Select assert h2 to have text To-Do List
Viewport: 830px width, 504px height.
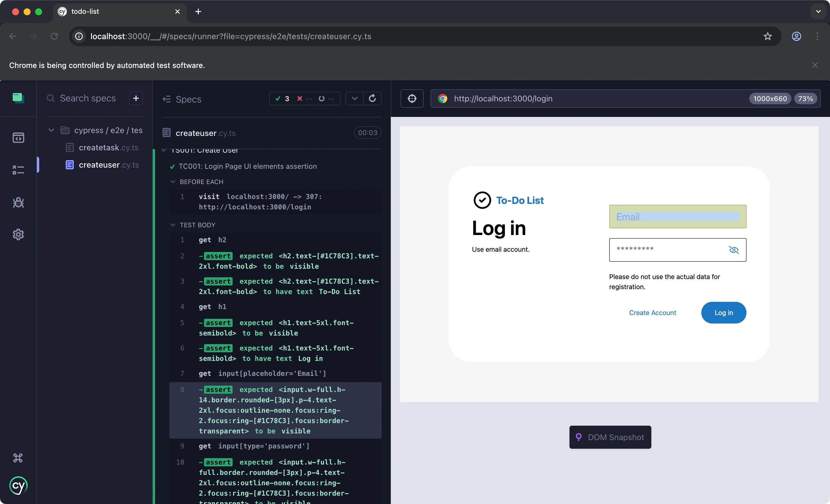[x=276, y=287]
